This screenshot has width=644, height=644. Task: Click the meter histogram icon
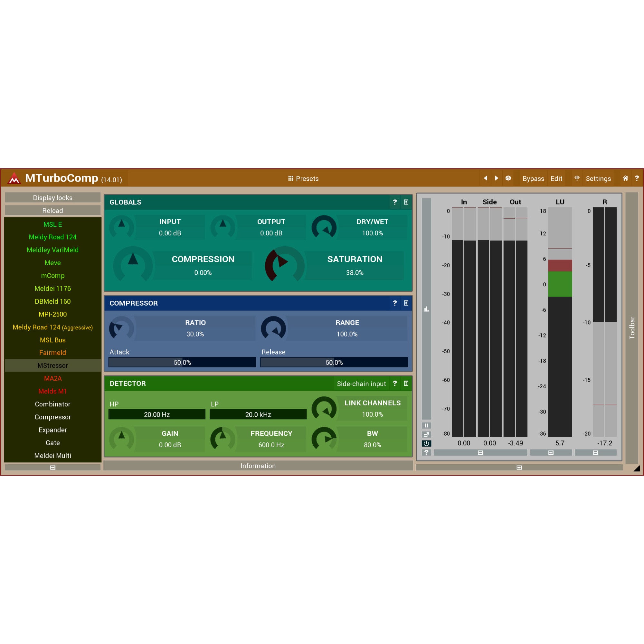426,309
